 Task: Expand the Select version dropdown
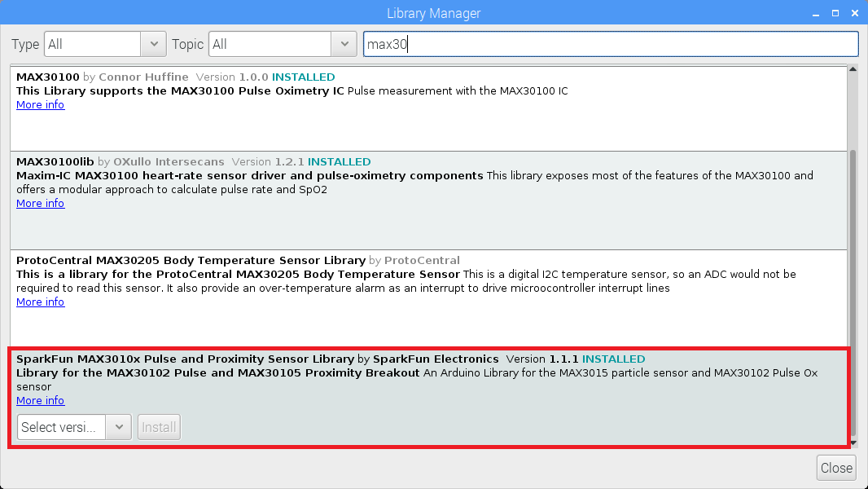pyautogui.click(x=74, y=427)
